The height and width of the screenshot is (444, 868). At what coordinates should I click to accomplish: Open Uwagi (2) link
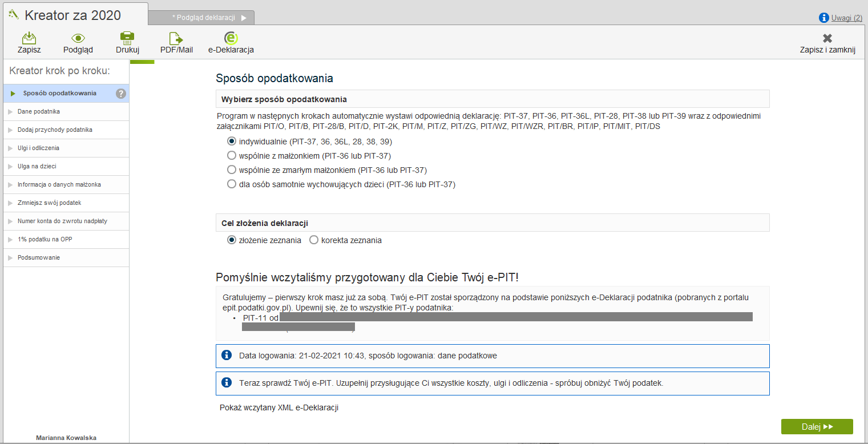coord(846,18)
